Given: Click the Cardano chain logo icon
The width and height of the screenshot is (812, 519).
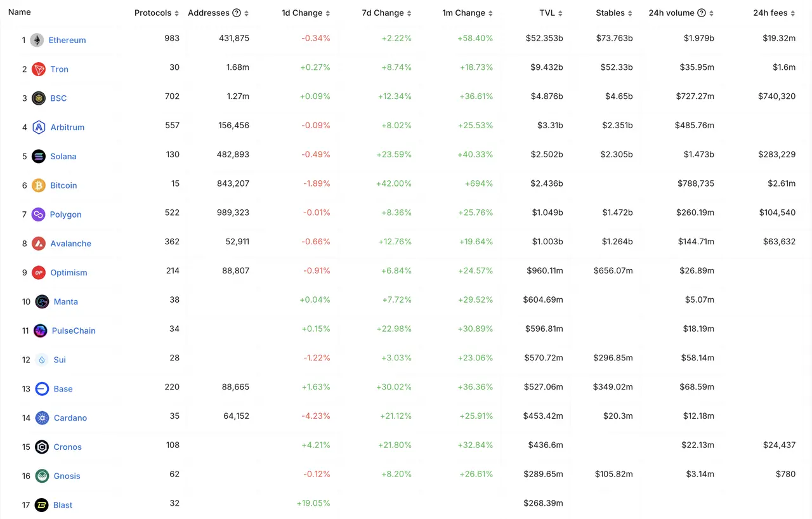Looking at the screenshot, I should point(42,418).
